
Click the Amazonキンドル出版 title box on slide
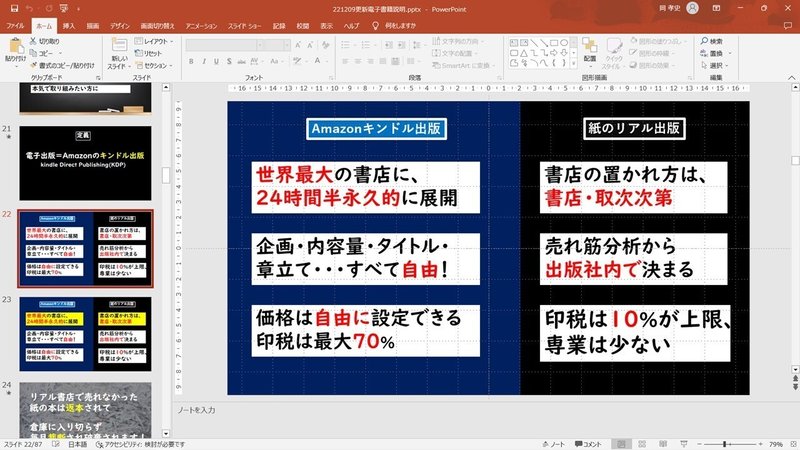click(x=377, y=129)
